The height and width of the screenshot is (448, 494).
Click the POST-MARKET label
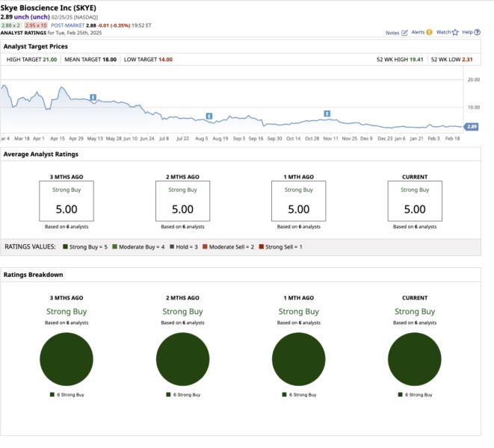68,25
